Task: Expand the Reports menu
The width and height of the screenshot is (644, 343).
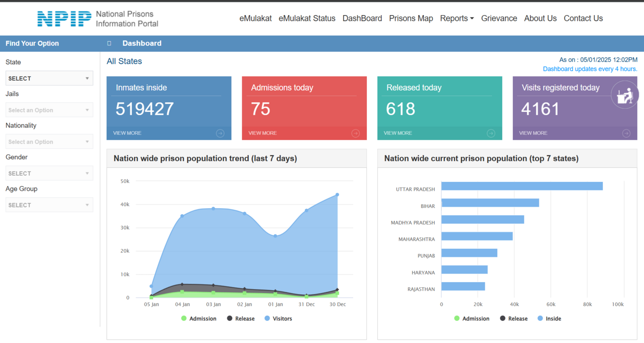Action: pyautogui.click(x=457, y=18)
